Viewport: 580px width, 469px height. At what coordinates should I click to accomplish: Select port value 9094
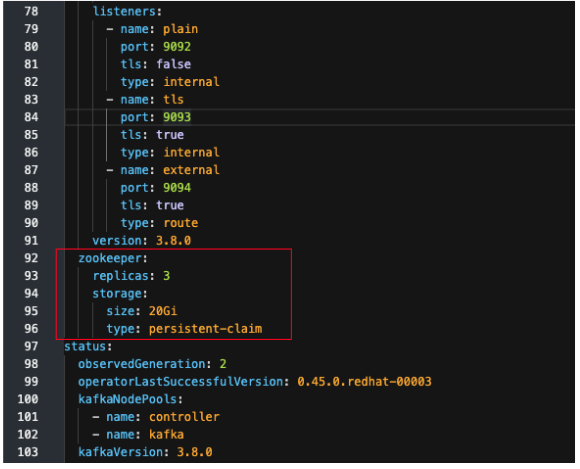point(177,188)
